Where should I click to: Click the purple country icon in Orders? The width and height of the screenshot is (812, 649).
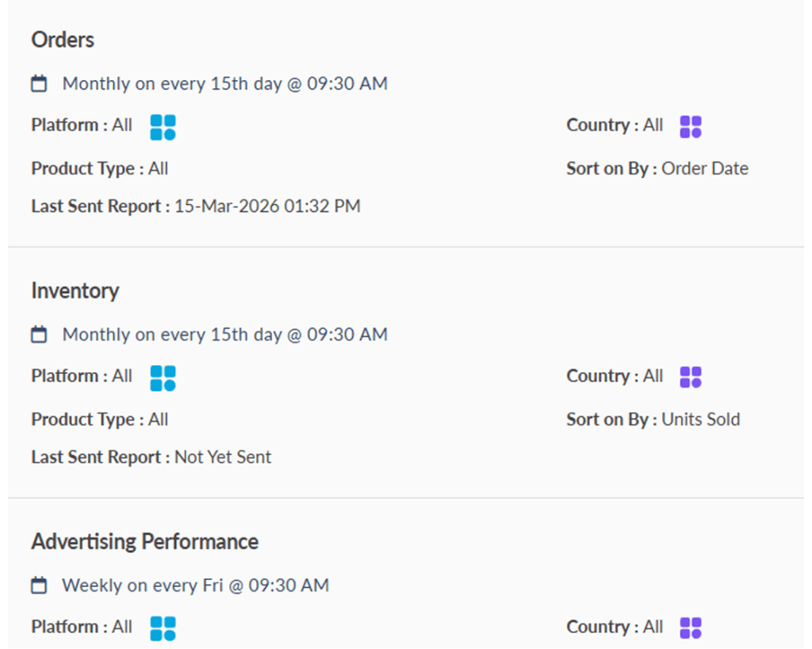pyautogui.click(x=691, y=127)
